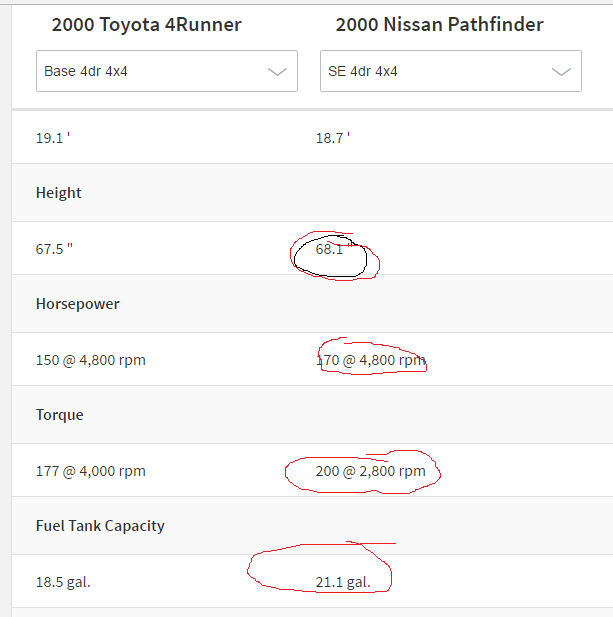
Task: Click the Fuel Tank Capacity label
Action: coord(100,526)
